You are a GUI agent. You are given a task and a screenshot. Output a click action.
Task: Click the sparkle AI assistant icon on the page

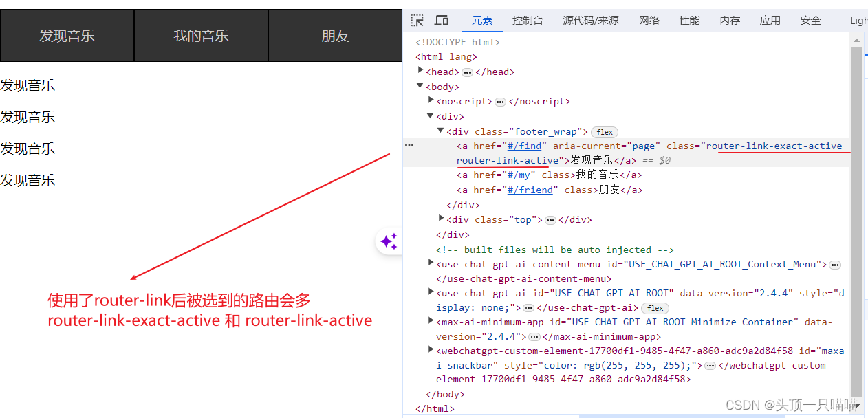tap(389, 241)
